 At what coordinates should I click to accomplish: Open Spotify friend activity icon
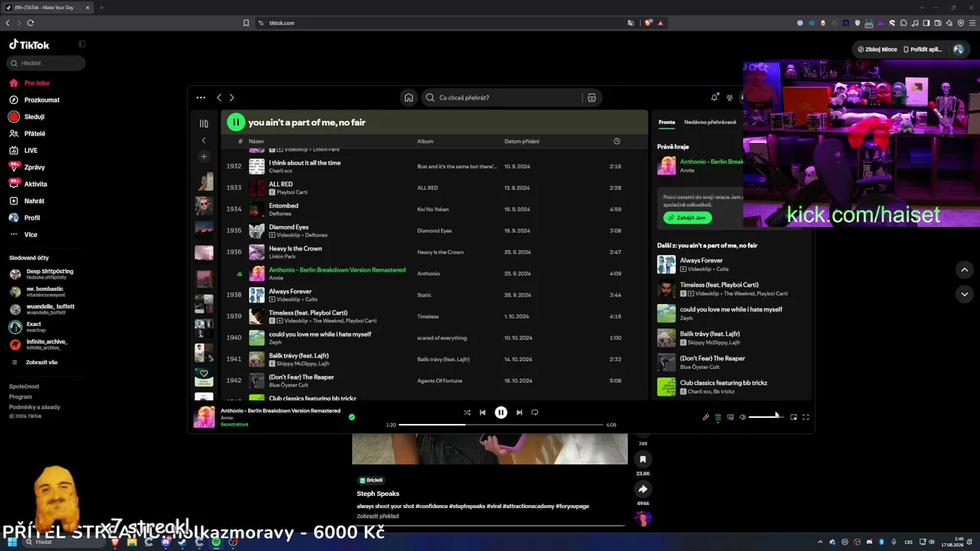tap(730, 97)
